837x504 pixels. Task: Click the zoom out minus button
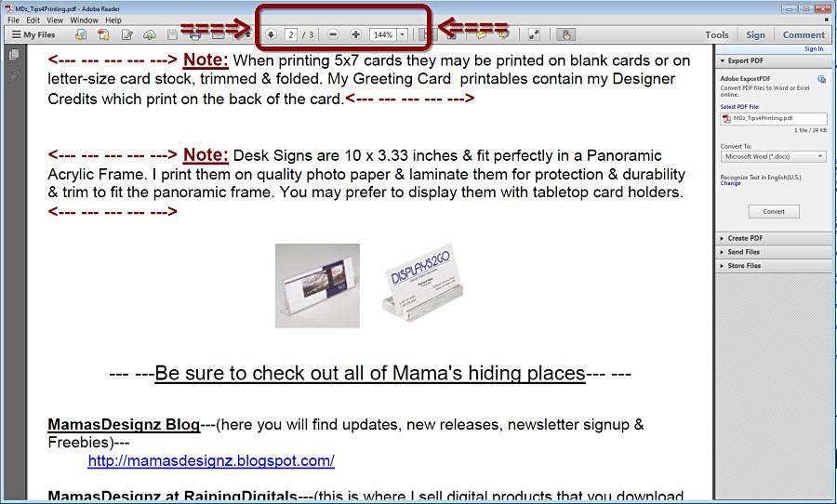[x=333, y=34]
